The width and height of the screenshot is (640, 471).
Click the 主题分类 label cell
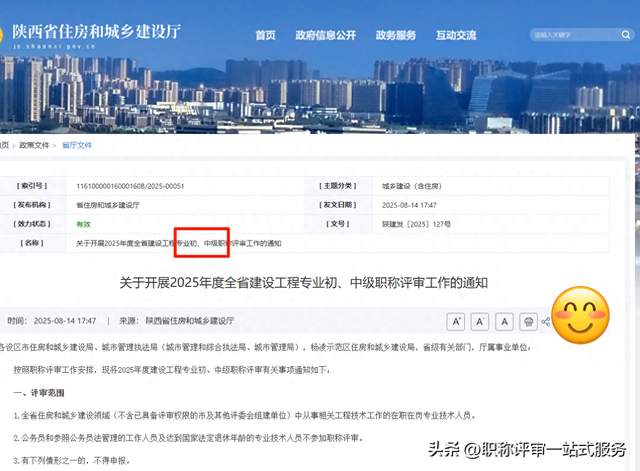point(338,186)
